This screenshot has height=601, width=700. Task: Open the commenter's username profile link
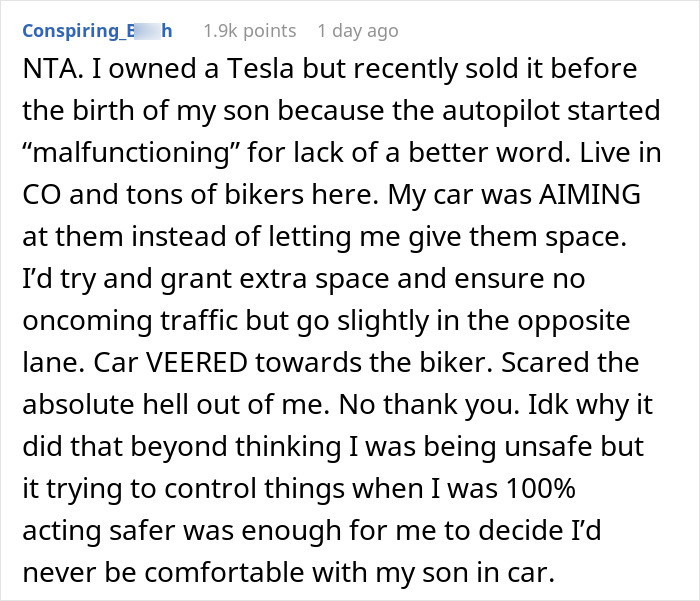click(x=97, y=31)
